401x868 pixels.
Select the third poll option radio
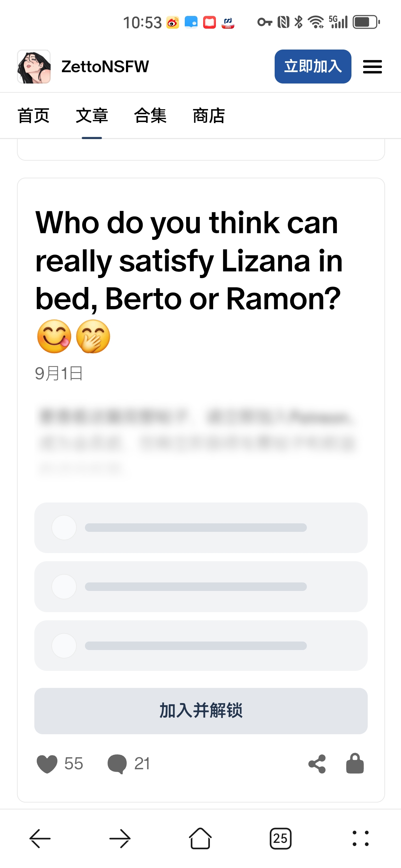click(64, 646)
